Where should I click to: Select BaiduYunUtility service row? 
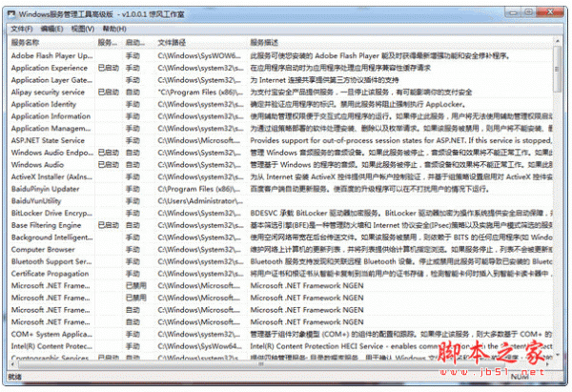click(279, 201)
